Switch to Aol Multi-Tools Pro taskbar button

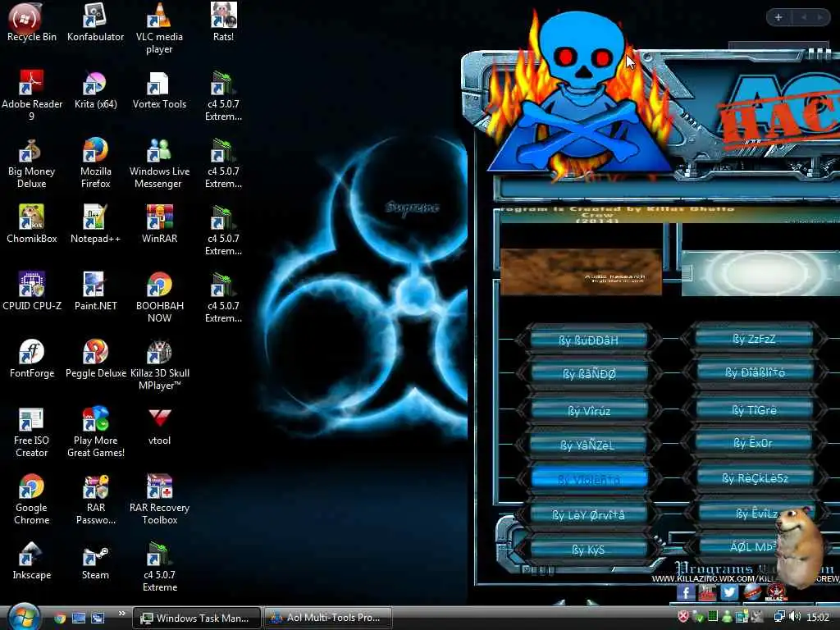click(x=327, y=618)
